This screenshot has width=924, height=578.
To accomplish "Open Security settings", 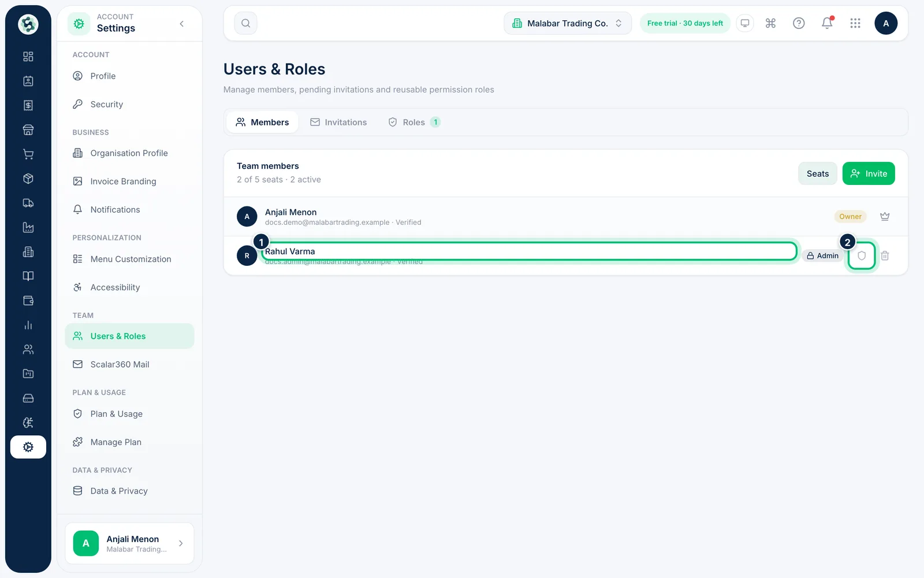I will tap(129, 105).
